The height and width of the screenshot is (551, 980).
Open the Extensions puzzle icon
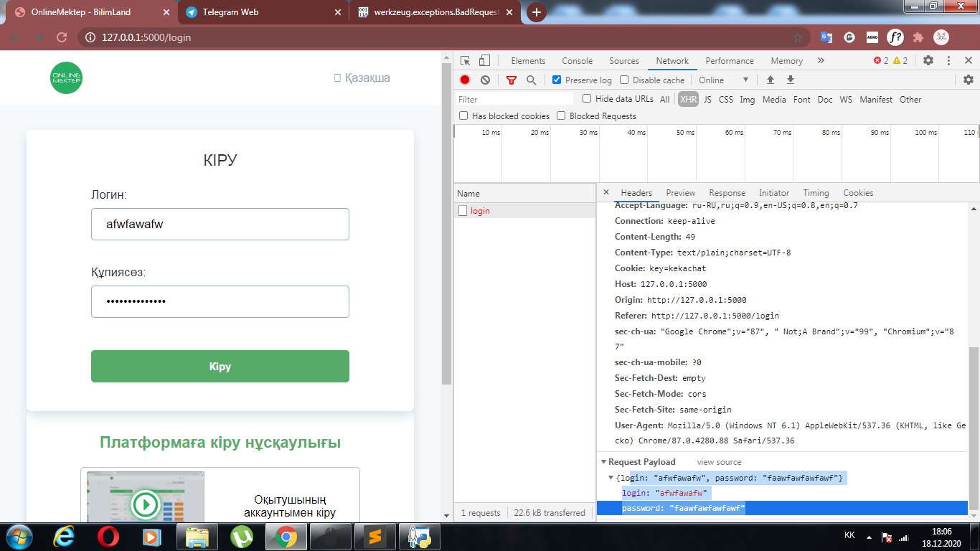point(918,37)
